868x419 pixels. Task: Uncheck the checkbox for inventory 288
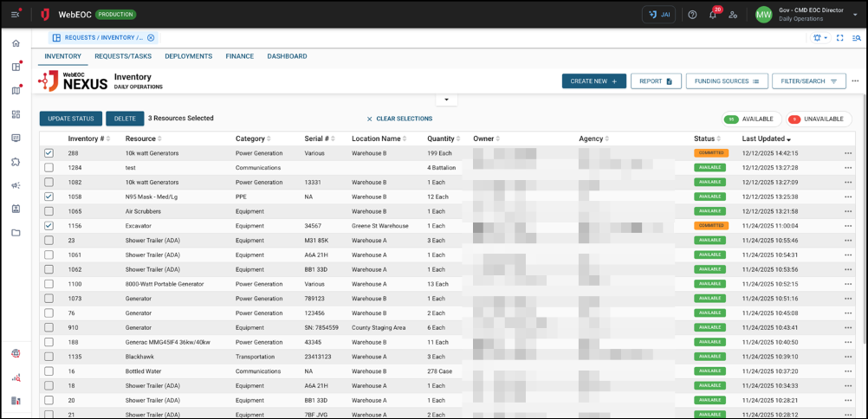tap(49, 153)
